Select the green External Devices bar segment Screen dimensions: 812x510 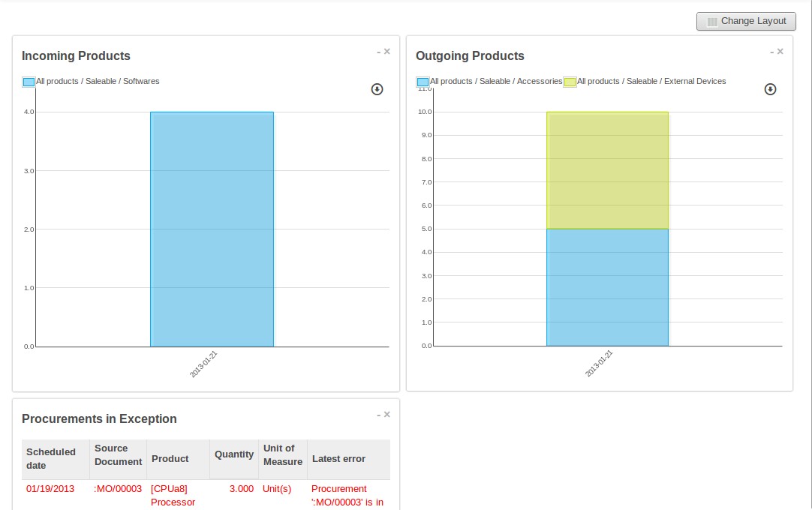click(607, 170)
